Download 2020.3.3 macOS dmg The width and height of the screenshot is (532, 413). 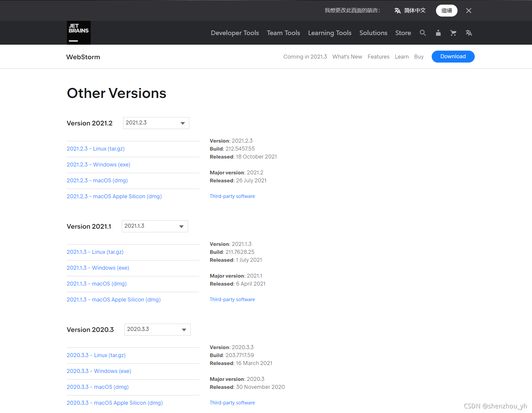98,387
